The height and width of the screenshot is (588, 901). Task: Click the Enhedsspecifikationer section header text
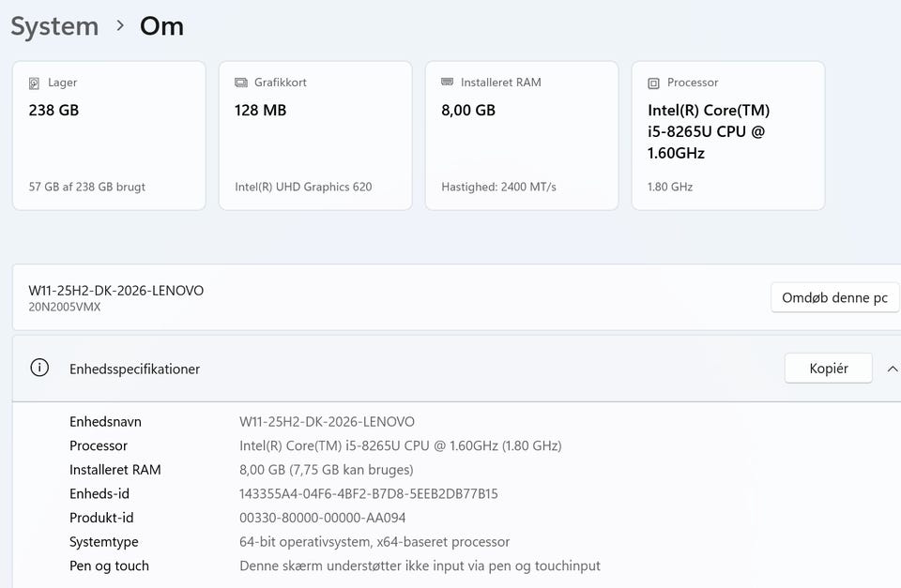coord(134,369)
